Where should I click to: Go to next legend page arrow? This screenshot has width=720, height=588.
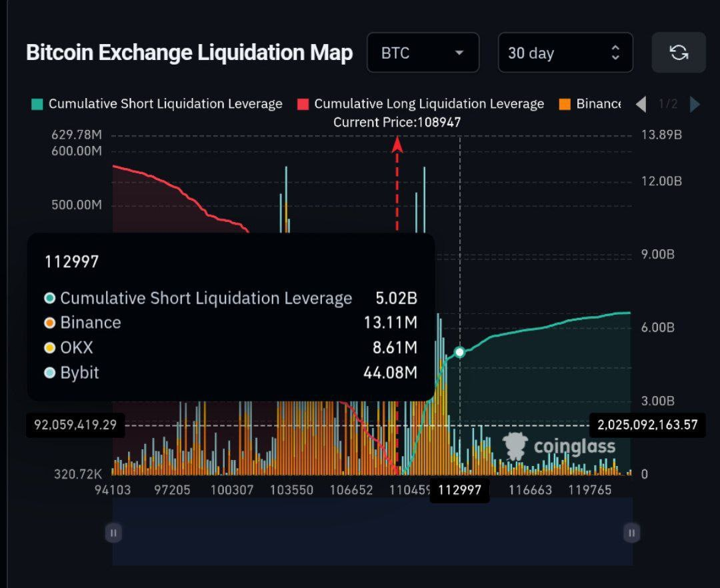coord(695,104)
